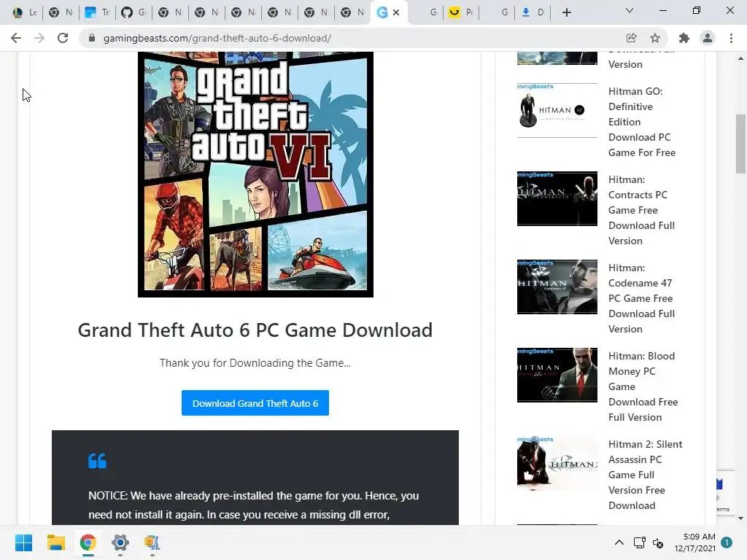The height and width of the screenshot is (560, 747).
Task: Bookmark this page with the star icon
Action: point(655,38)
